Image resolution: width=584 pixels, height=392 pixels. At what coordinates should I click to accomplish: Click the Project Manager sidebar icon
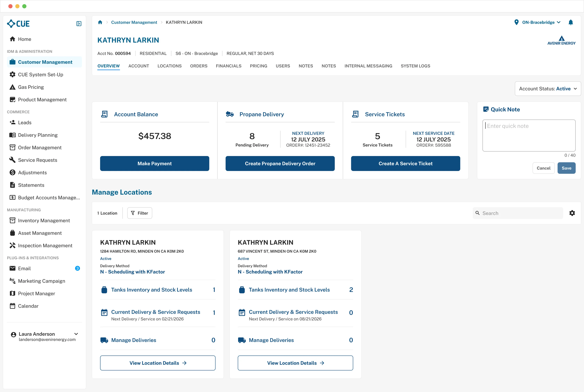13,293
